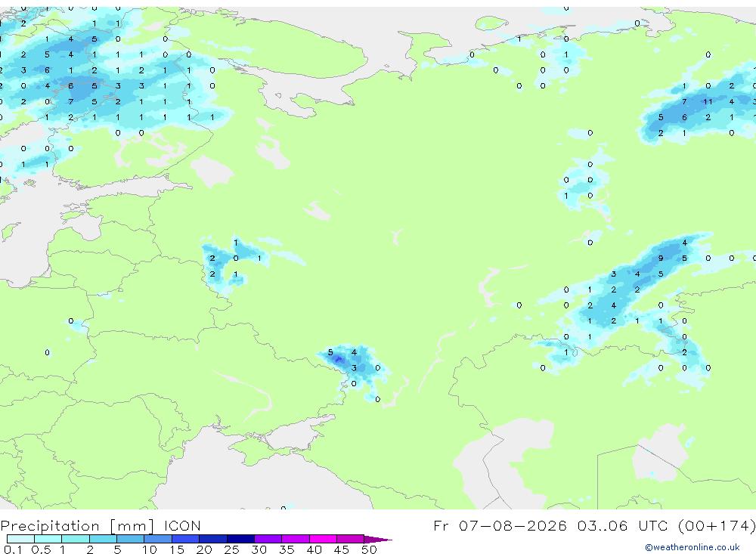Select the 30–35 mm violet legend swatch
Screen dimensions: 756x554
pos(268,539)
